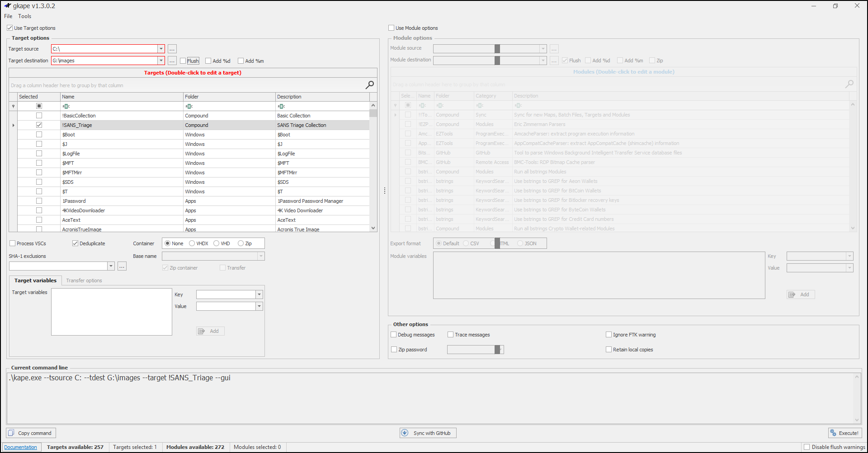This screenshot has width=868, height=453.
Task: Click the Target variables list box
Action: point(112,312)
